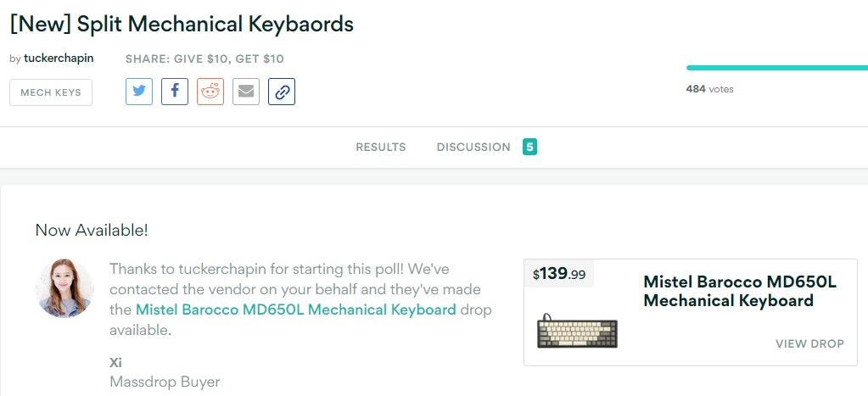Switch to the DISCUSSION tab
This screenshot has height=396, width=868.
pyautogui.click(x=473, y=148)
